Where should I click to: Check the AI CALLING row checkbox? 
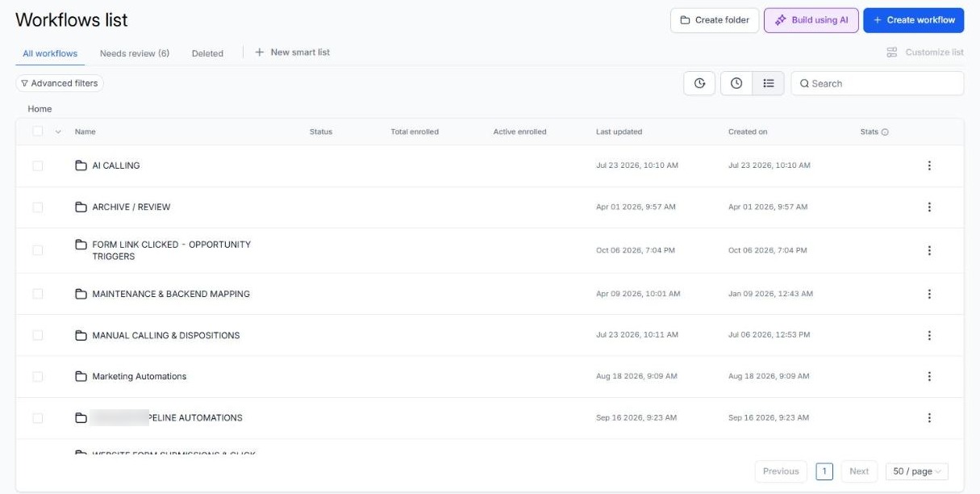pos(38,165)
